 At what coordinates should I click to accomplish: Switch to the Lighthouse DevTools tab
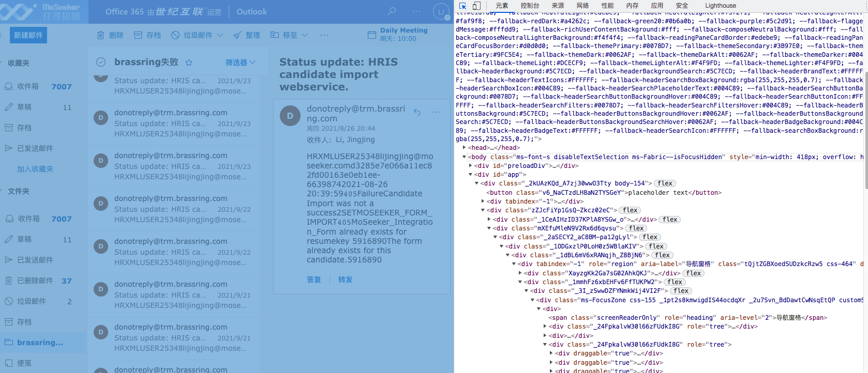pyautogui.click(x=720, y=6)
